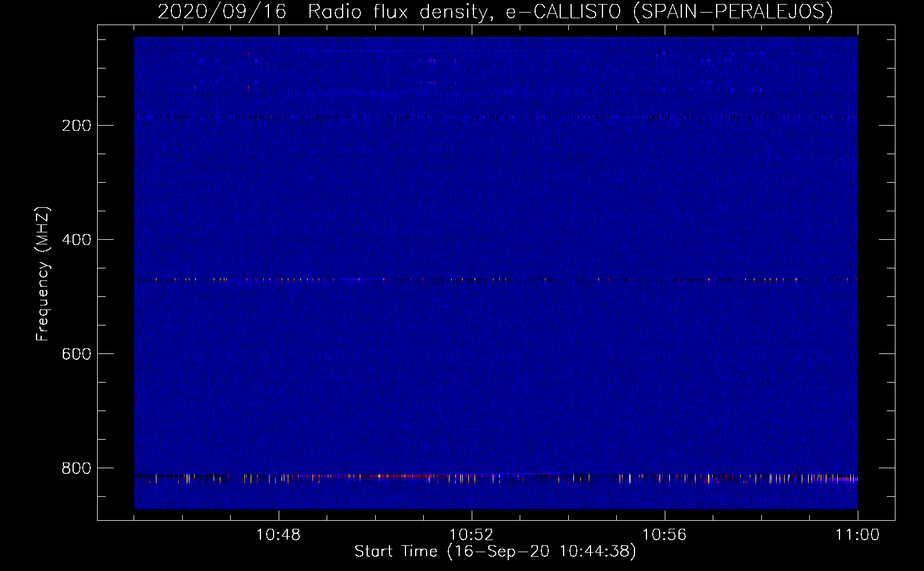
Task: Click the '800' frequency tick label
Action: [77, 468]
